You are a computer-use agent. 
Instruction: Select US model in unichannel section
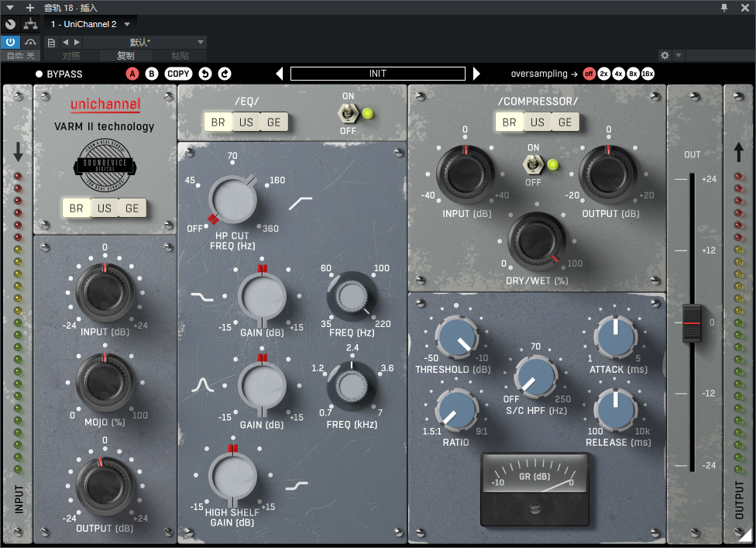click(104, 209)
